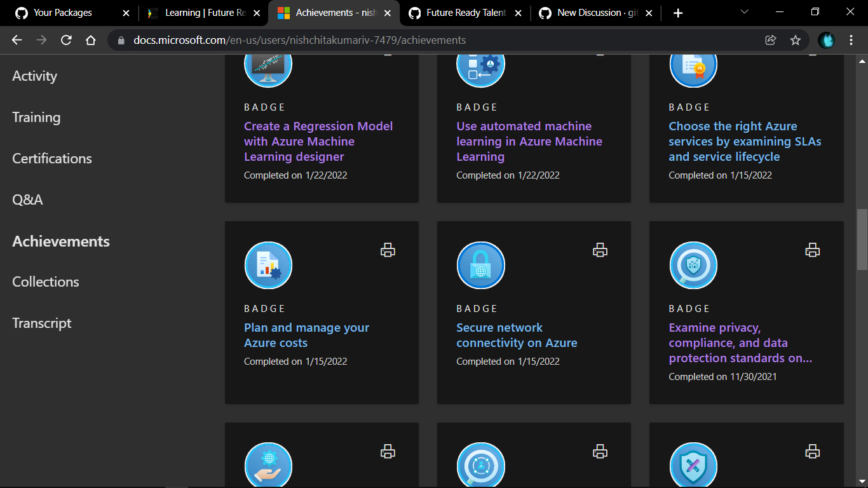Go forward using the browser forward arrow
The image size is (868, 488).
coord(41,40)
